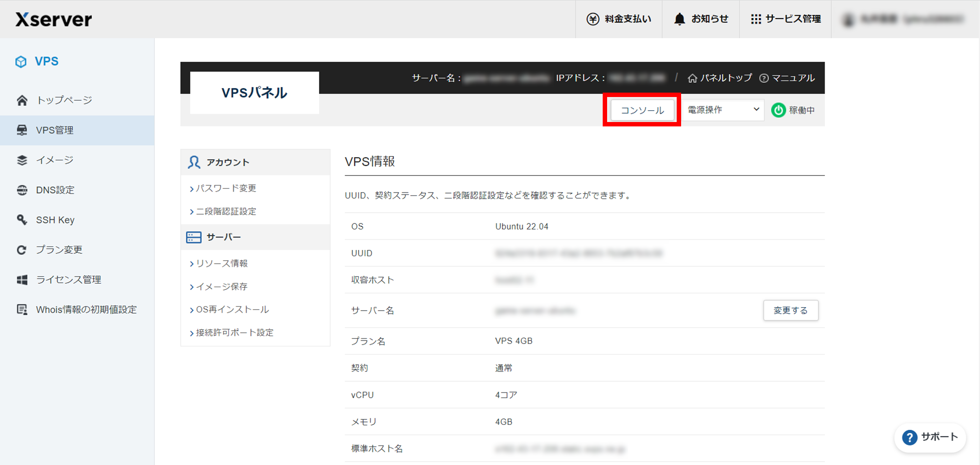Expand OS再インストール in the サーバー menu
This screenshot has width=980, height=465.
point(232,309)
